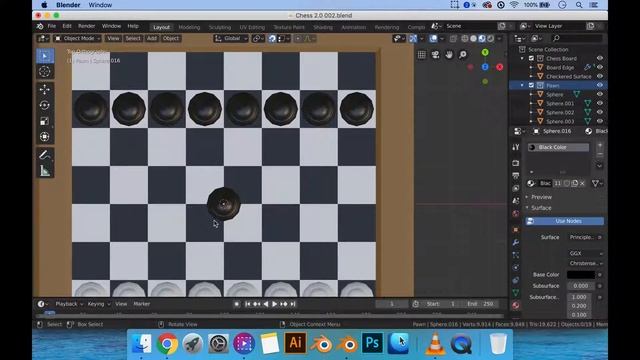Collapse the Surface panel

pos(541,208)
